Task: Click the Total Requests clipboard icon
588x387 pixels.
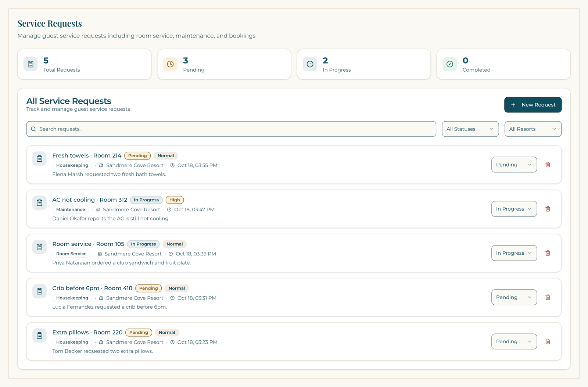Action: 31,64
